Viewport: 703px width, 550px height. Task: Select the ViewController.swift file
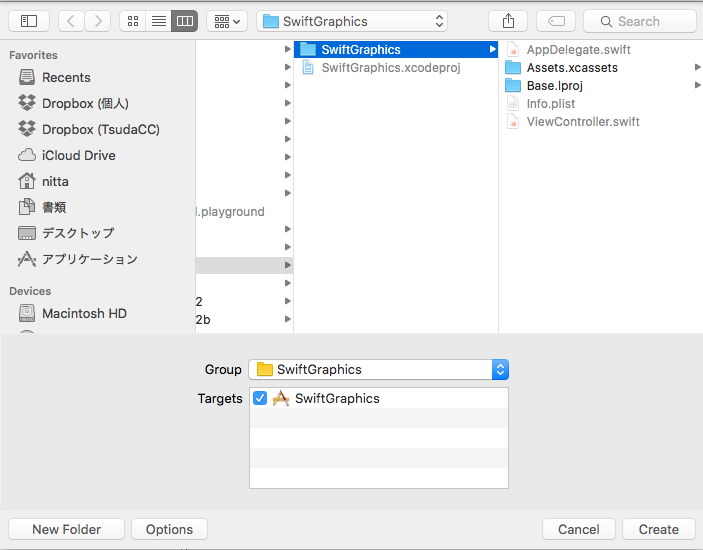(x=583, y=122)
